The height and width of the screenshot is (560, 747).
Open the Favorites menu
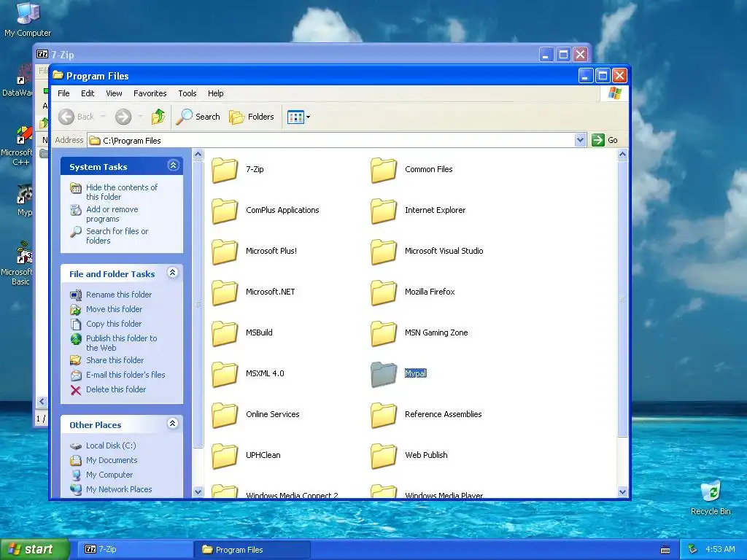coord(150,93)
